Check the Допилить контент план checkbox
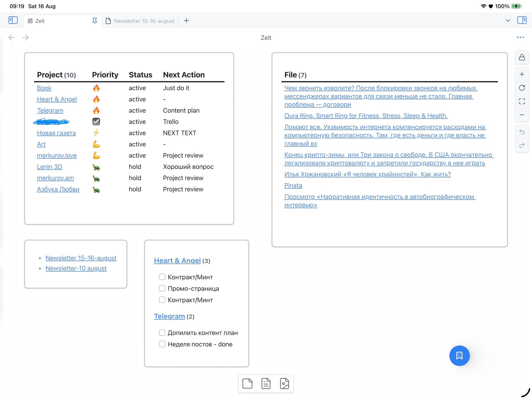The image size is (532, 399). click(162, 333)
